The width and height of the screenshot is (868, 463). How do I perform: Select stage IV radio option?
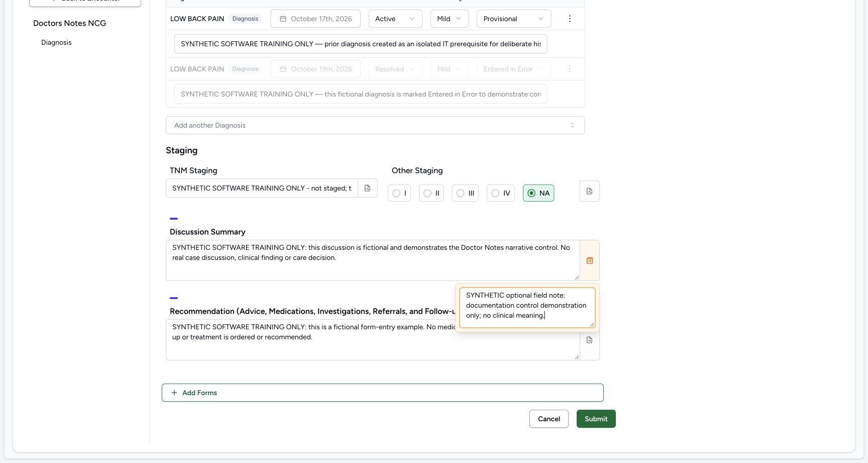click(x=501, y=193)
